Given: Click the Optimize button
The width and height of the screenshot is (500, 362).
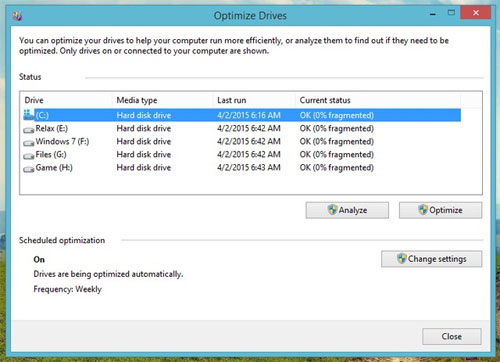Looking at the screenshot, I should (440, 210).
